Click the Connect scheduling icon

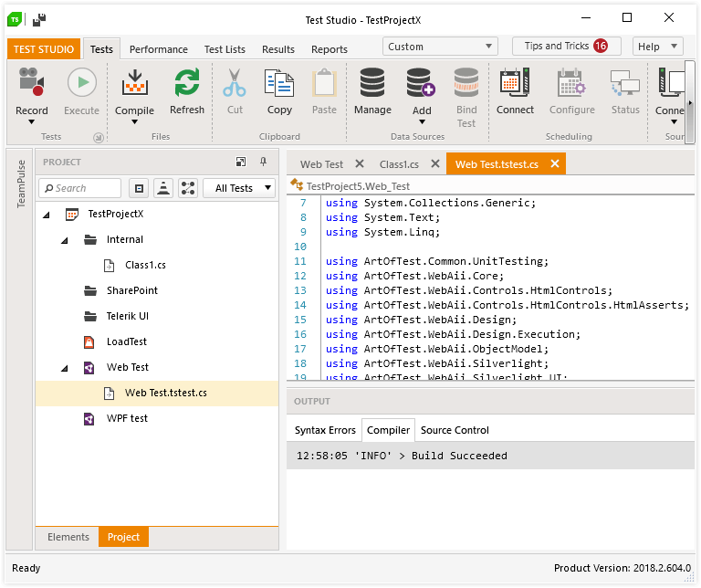(515, 82)
